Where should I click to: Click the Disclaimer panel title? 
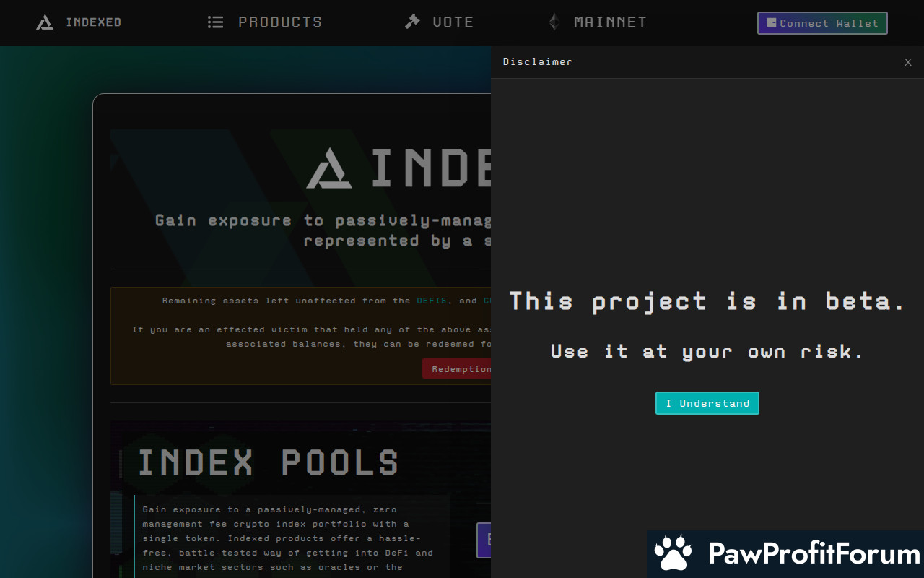pyautogui.click(x=538, y=62)
